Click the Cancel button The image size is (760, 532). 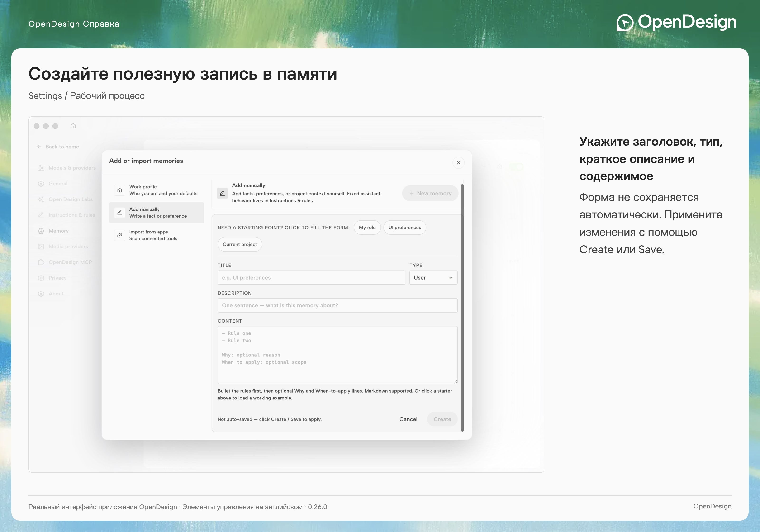pyautogui.click(x=408, y=419)
